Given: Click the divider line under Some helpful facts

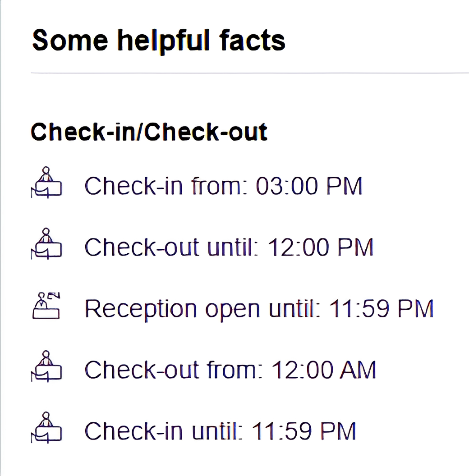Looking at the screenshot, I should click(250, 73).
